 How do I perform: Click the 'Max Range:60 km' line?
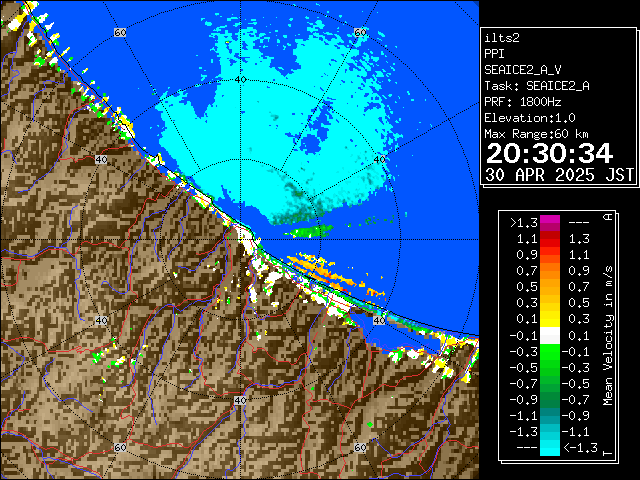point(536,134)
